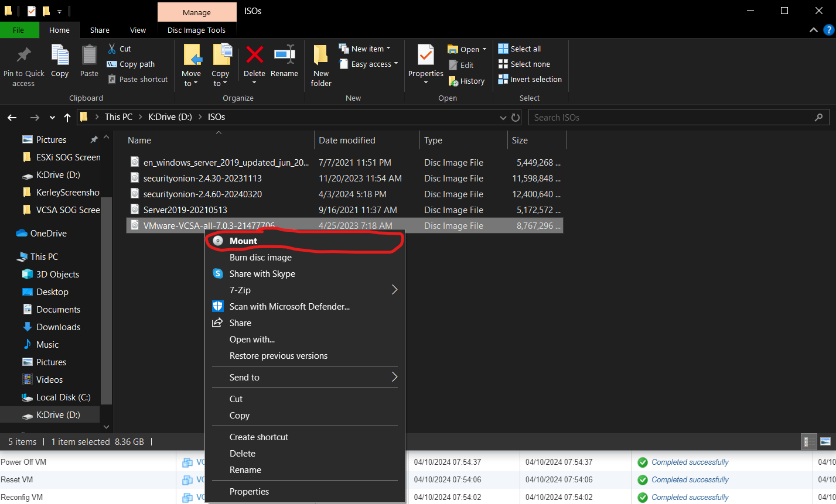Click Copy path in Clipboard group

click(x=131, y=64)
